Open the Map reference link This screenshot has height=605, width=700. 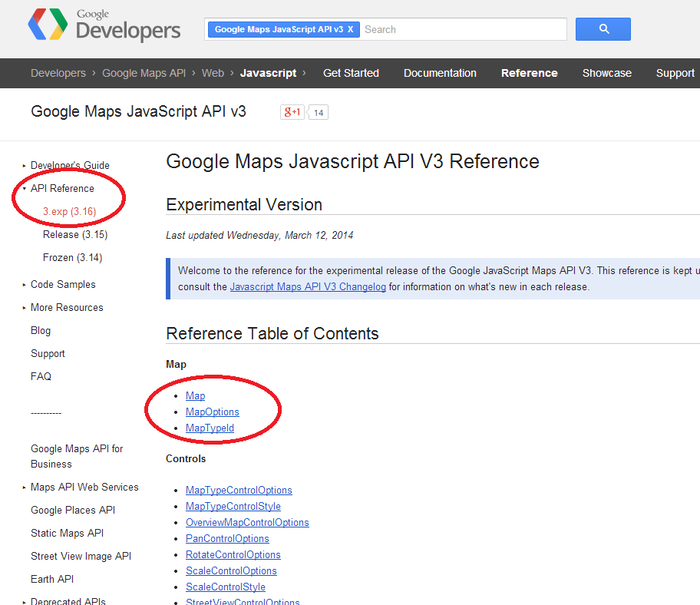coord(195,396)
